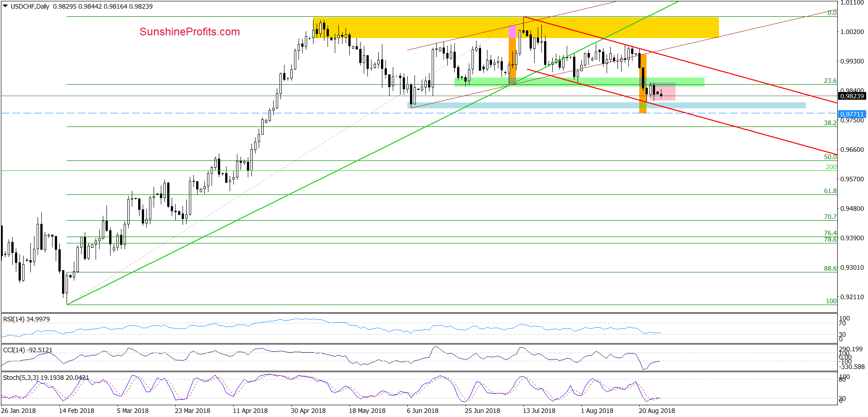The image size is (868, 417).
Task: Click the 26 Jan 2018 date label
Action: 19,411
